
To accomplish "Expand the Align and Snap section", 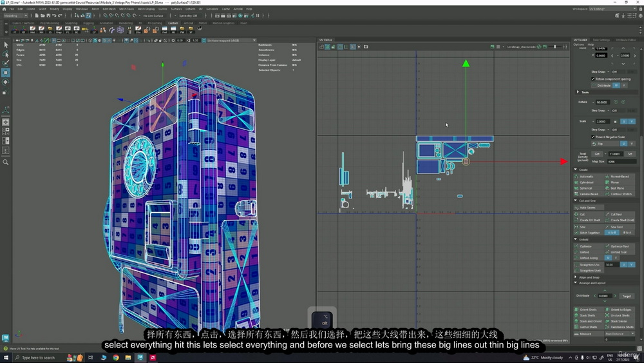I will (575, 277).
